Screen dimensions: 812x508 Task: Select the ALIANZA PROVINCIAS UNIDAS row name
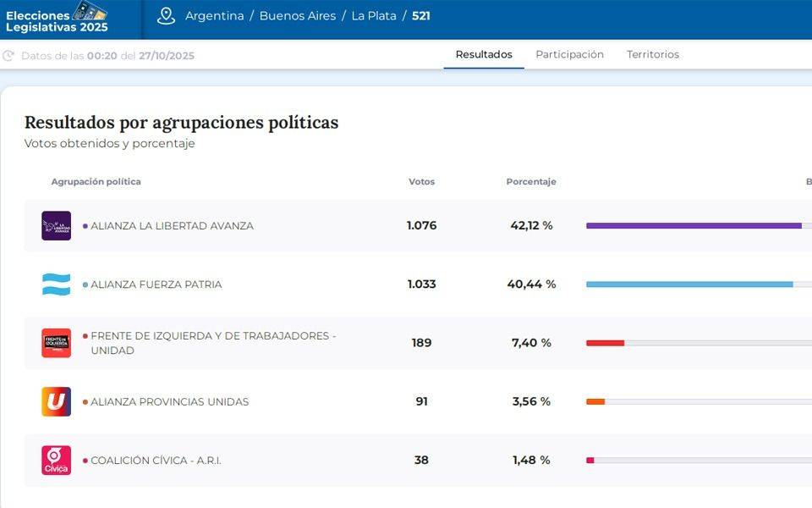click(x=169, y=402)
